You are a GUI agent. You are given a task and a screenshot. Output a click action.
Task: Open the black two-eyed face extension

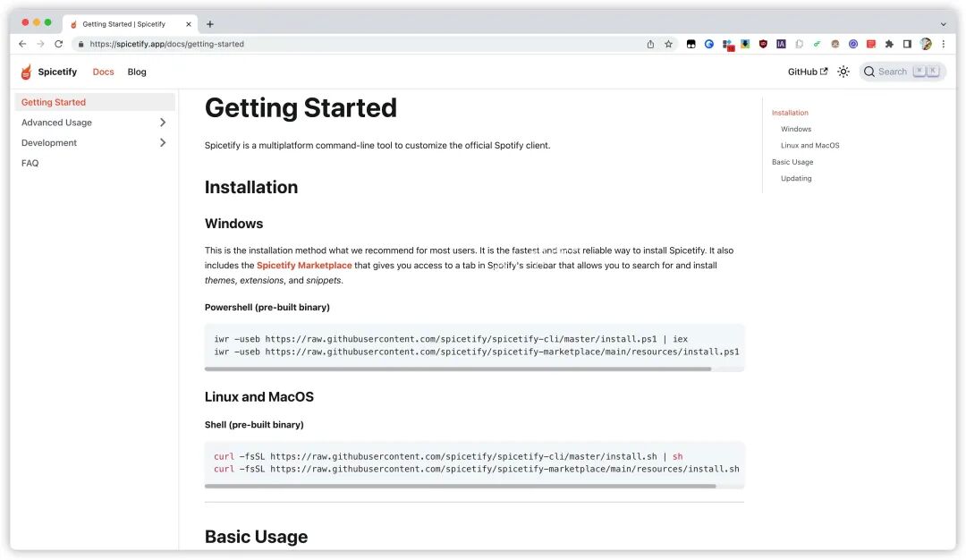point(691,44)
